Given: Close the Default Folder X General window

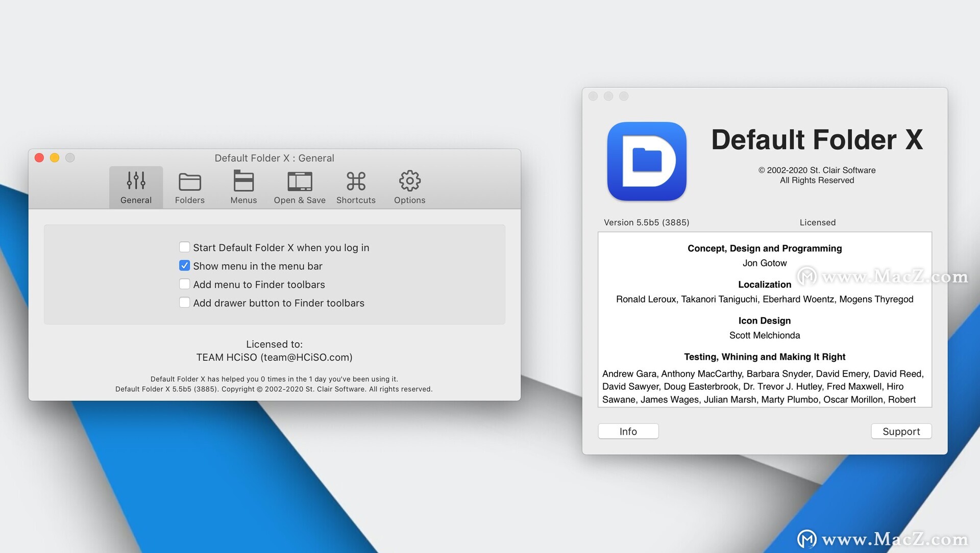Looking at the screenshot, I should [x=39, y=158].
